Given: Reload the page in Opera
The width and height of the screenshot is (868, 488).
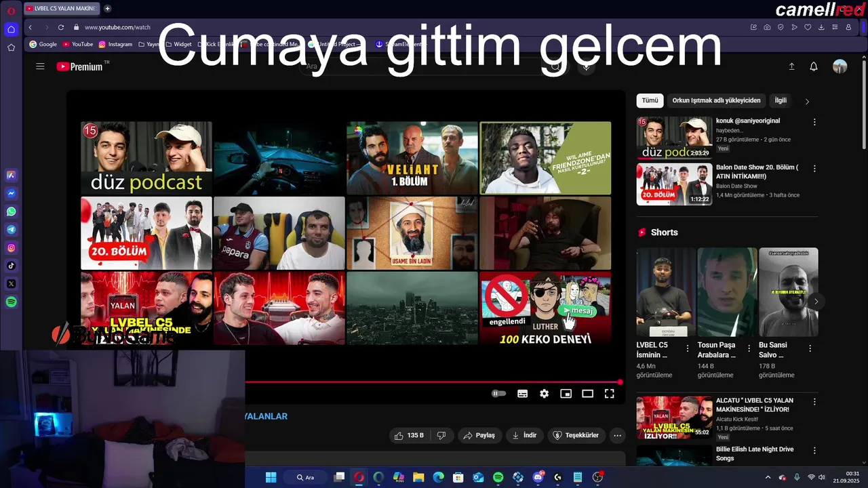Looking at the screenshot, I should coord(61,27).
